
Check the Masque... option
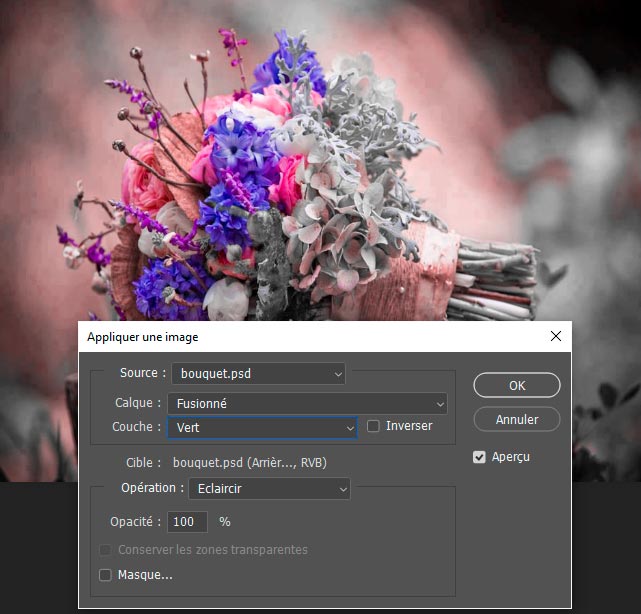106,575
